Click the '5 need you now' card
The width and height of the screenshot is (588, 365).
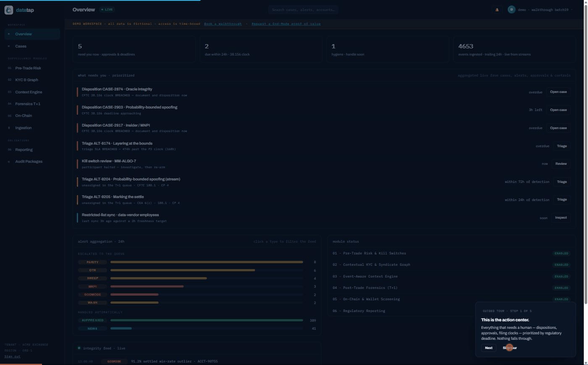(x=134, y=49)
